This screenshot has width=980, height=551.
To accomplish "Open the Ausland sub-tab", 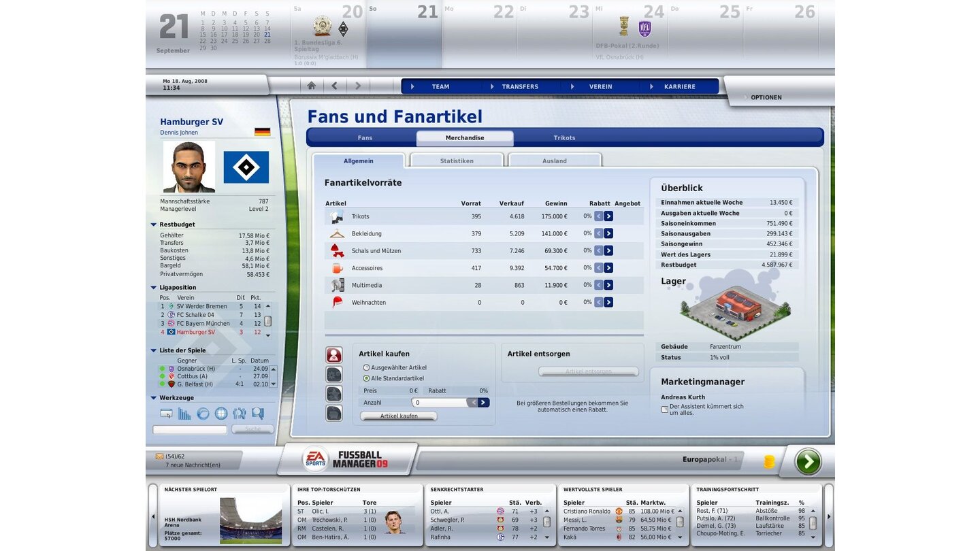I will click(x=555, y=161).
